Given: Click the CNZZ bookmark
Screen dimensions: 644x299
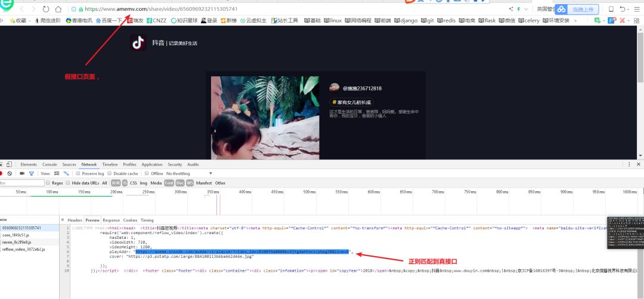Looking at the screenshot, I should [156, 20].
